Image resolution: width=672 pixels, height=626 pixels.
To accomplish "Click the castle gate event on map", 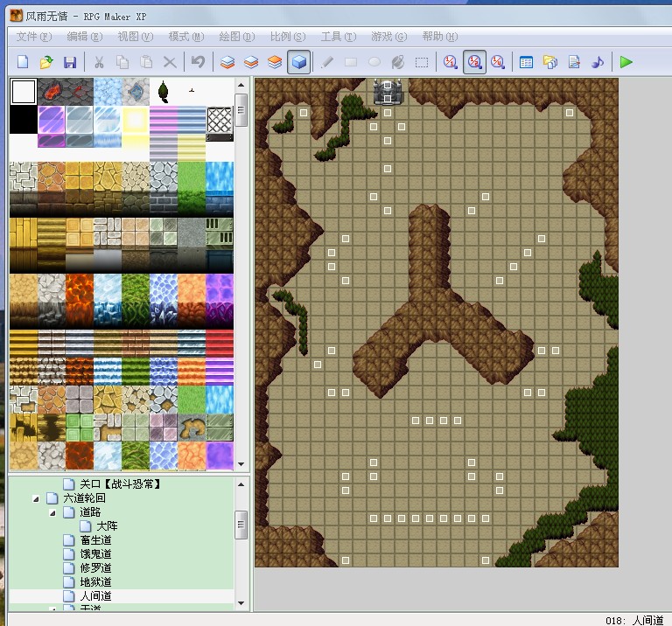I will (x=388, y=92).
